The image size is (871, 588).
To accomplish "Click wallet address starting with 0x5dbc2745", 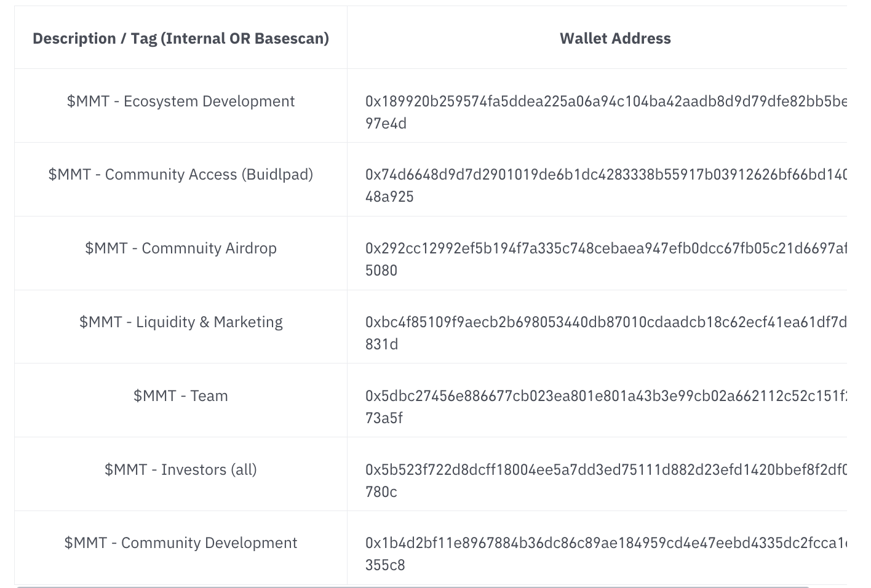I will click(x=605, y=396).
